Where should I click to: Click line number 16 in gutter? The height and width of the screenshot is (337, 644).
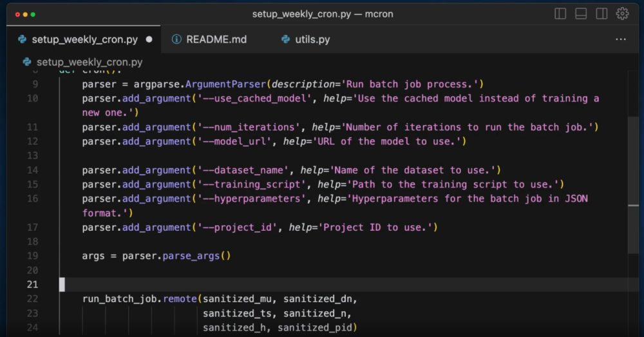pos(32,199)
